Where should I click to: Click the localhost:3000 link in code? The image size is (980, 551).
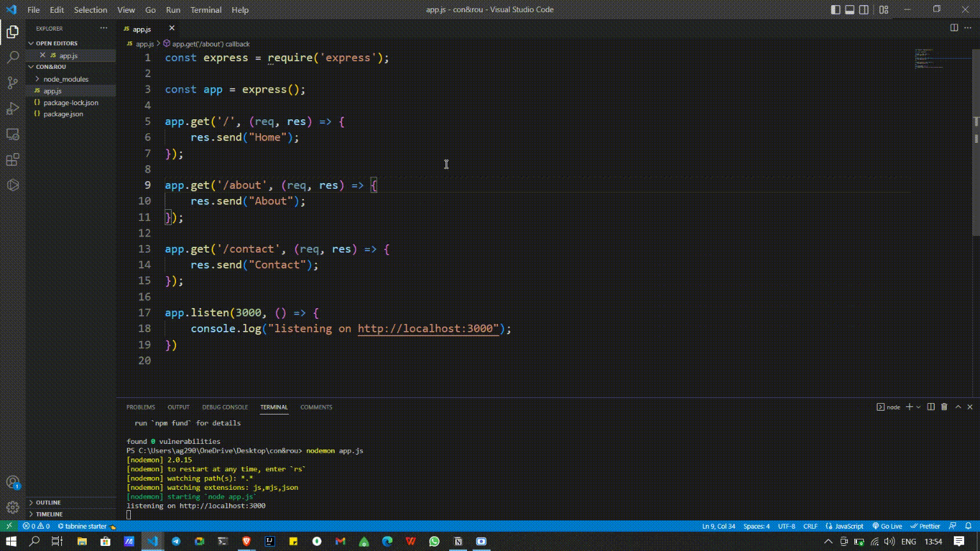(x=427, y=328)
